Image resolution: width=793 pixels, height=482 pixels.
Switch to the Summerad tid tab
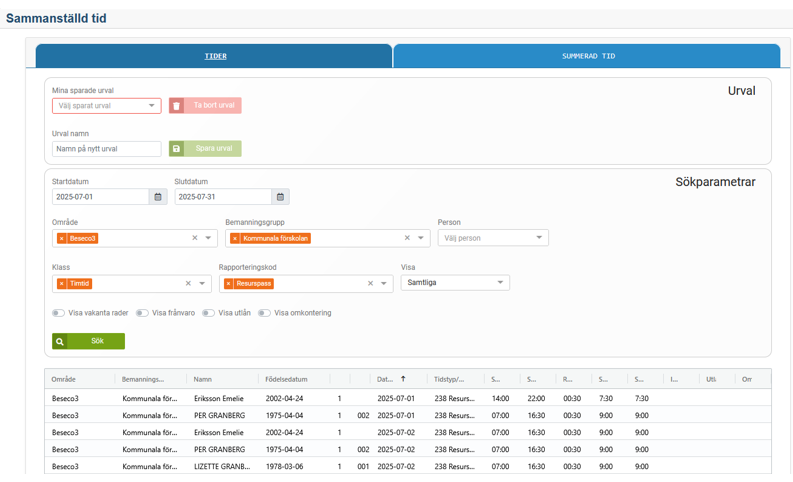pyautogui.click(x=587, y=56)
